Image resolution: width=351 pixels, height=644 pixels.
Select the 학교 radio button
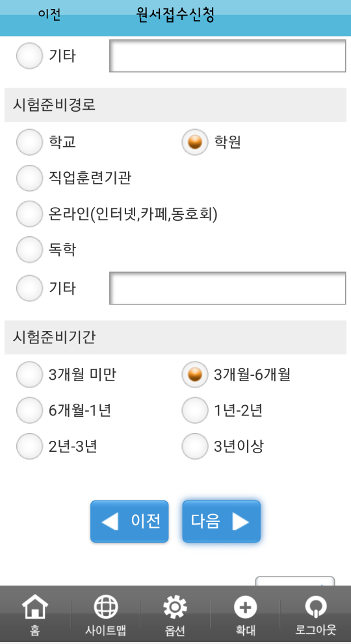click(x=30, y=142)
